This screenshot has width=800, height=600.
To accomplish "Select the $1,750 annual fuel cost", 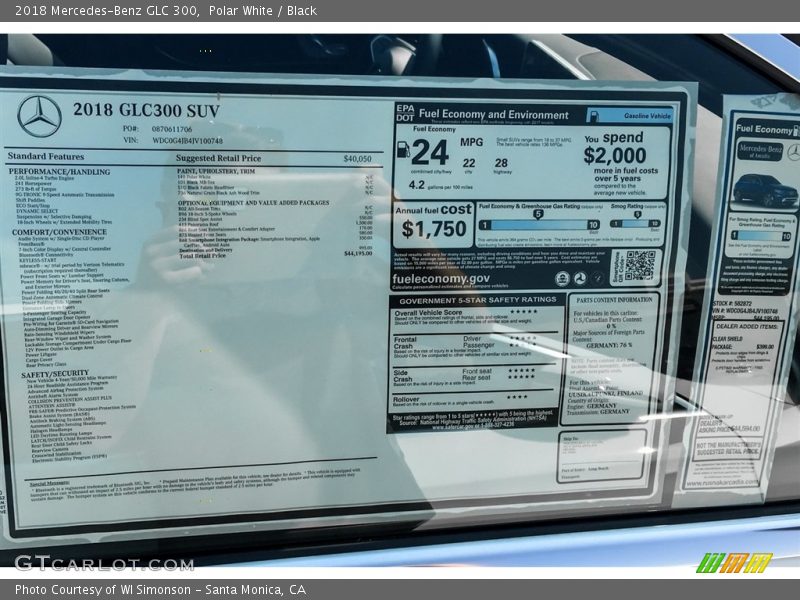I will click(434, 229).
